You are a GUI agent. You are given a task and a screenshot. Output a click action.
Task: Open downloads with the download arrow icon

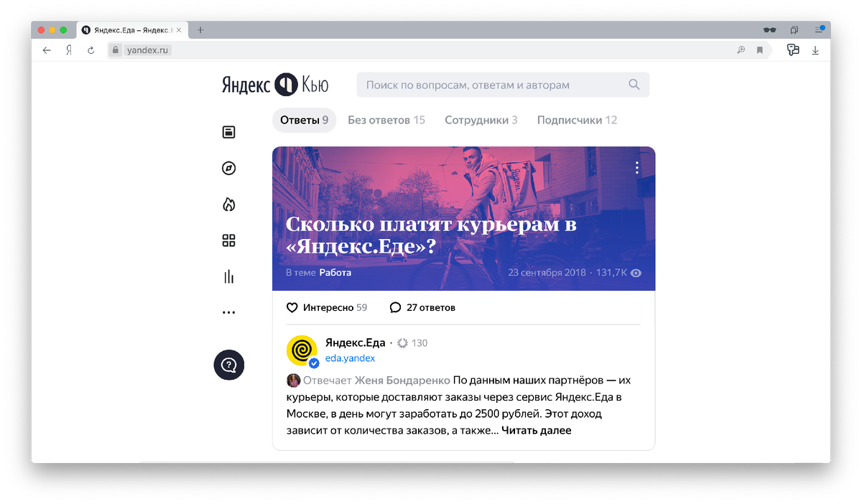point(815,50)
